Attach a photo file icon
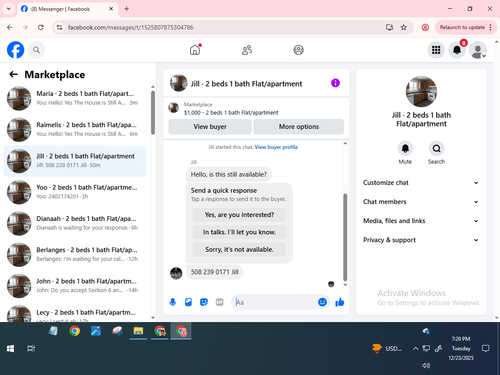 tap(188, 302)
